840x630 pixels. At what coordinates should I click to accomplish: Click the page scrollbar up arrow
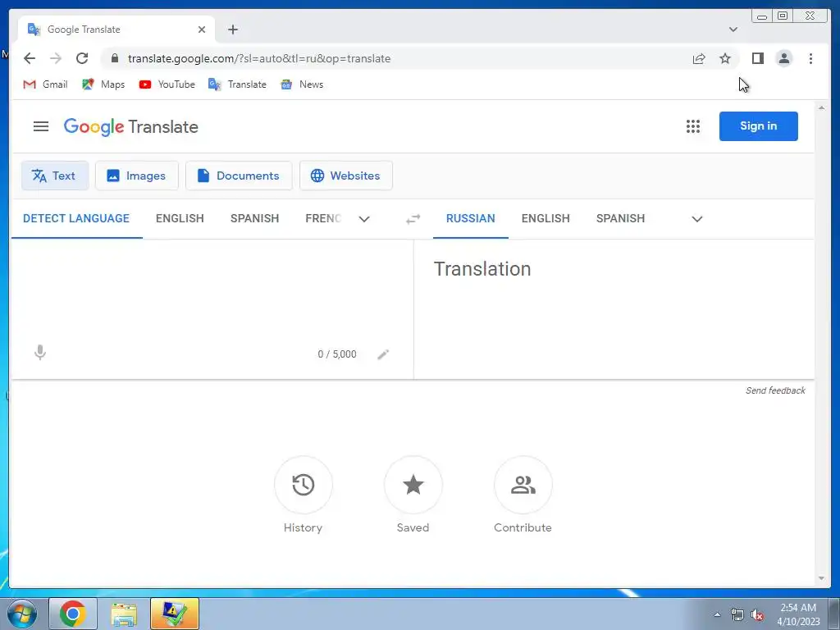822,108
